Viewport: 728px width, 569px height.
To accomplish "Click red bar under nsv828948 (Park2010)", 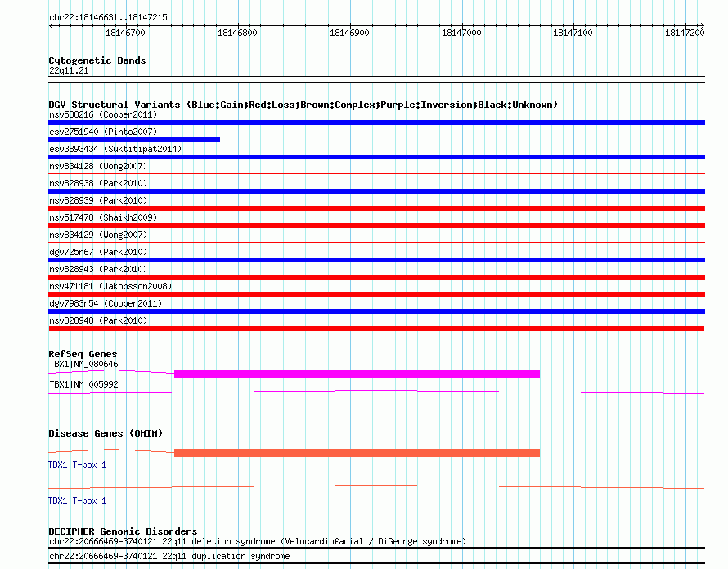I will coord(376,329).
